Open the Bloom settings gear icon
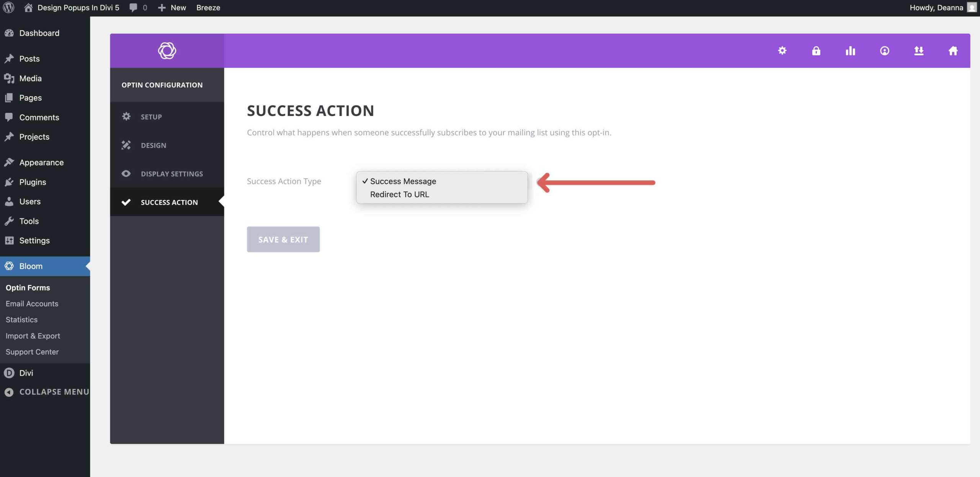 point(782,50)
